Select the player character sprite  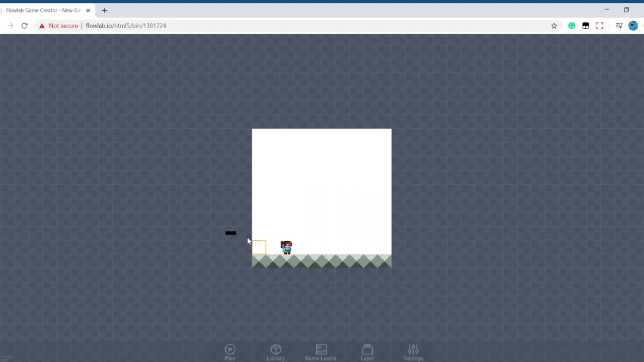[x=286, y=247]
